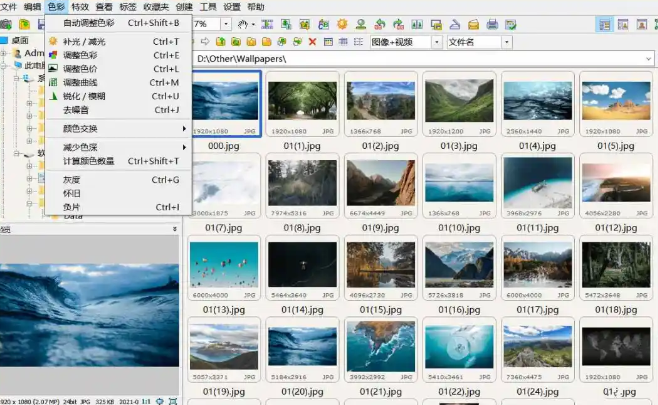Rotate image left with the toolbar icon
Viewport: 658px width, 405px height.
(x=380, y=24)
